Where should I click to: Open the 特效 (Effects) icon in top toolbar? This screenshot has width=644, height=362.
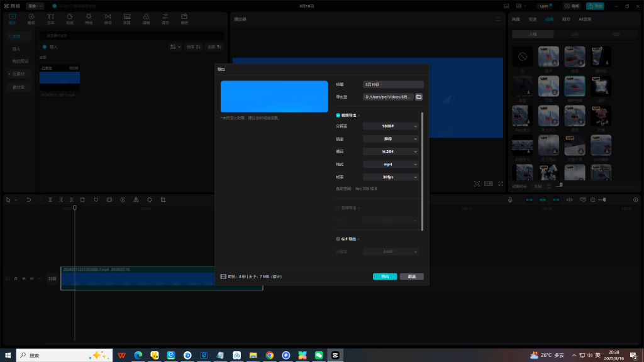point(89,18)
